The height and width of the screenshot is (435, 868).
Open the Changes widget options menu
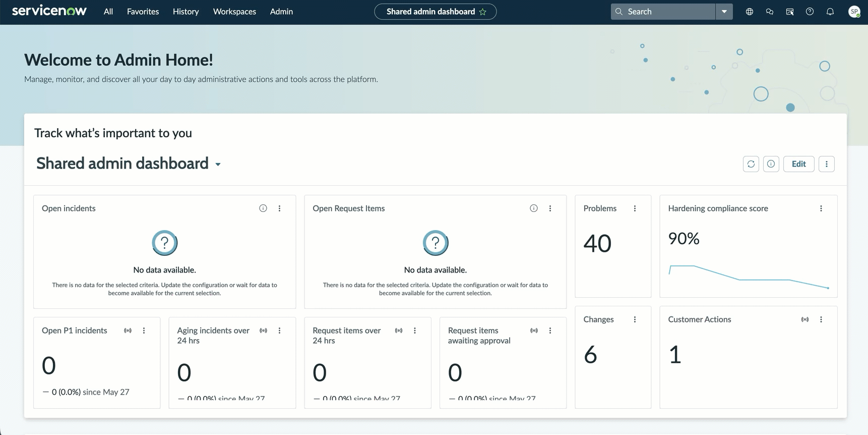[635, 319]
